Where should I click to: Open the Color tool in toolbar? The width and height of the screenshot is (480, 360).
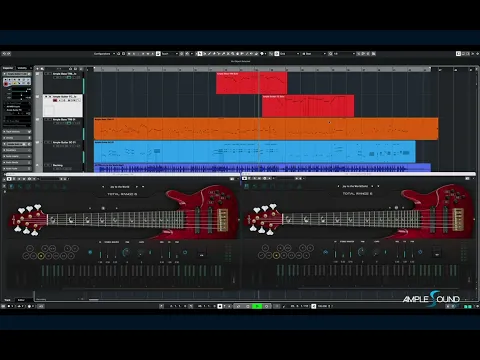[262, 54]
